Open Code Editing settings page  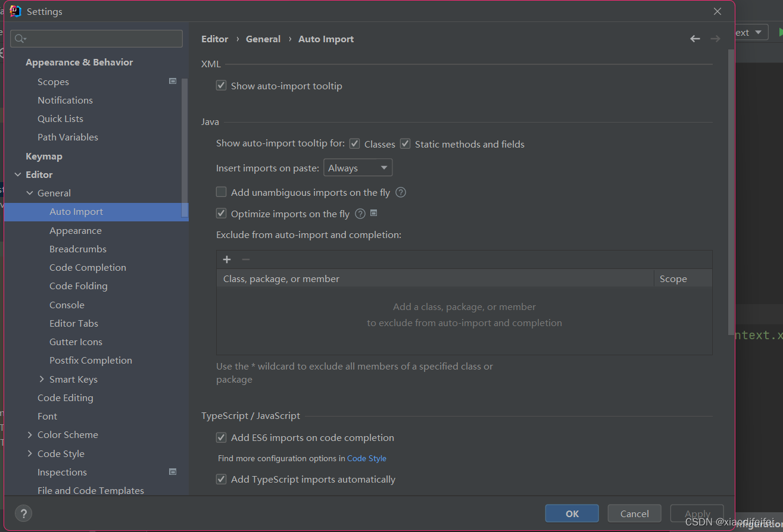click(65, 398)
